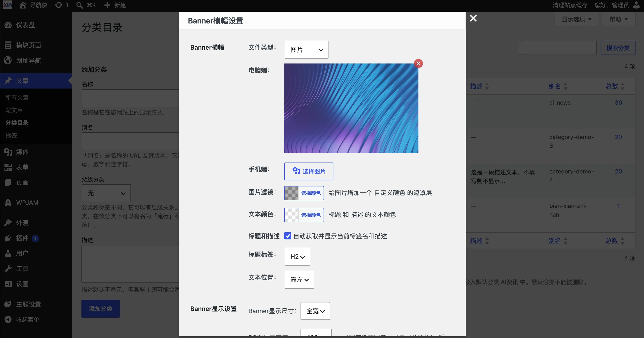This screenshot has height=338, width=644.
Task: Open the 30 count link for ai-news
Action: pos(618,102)
